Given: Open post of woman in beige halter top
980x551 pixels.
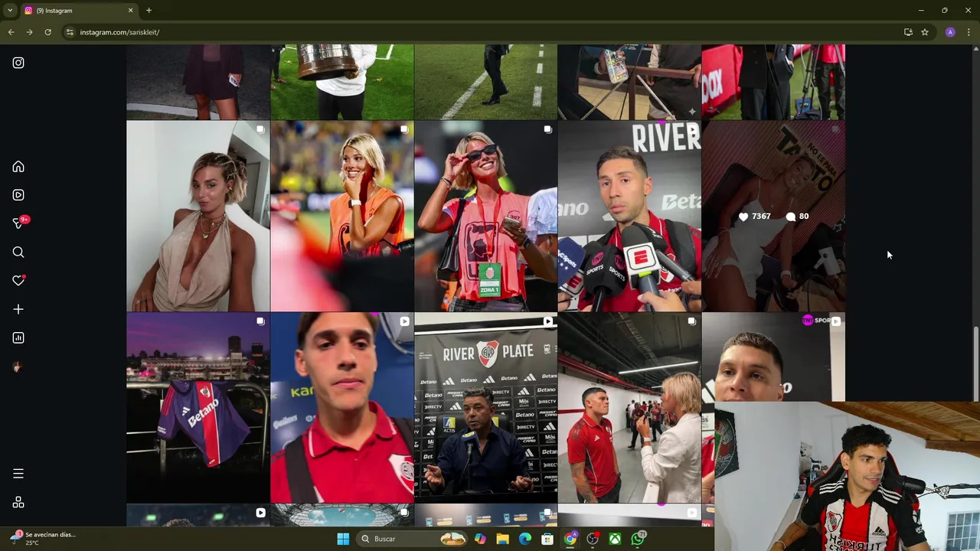Looking at the screenshot, I should point(198,216).
